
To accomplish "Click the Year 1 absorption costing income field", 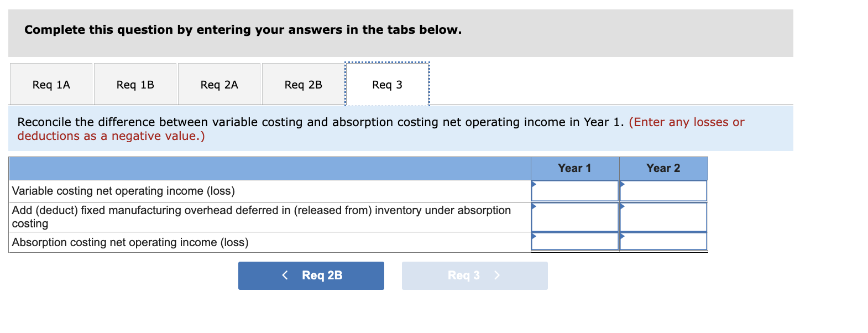I will pos(574,241).
